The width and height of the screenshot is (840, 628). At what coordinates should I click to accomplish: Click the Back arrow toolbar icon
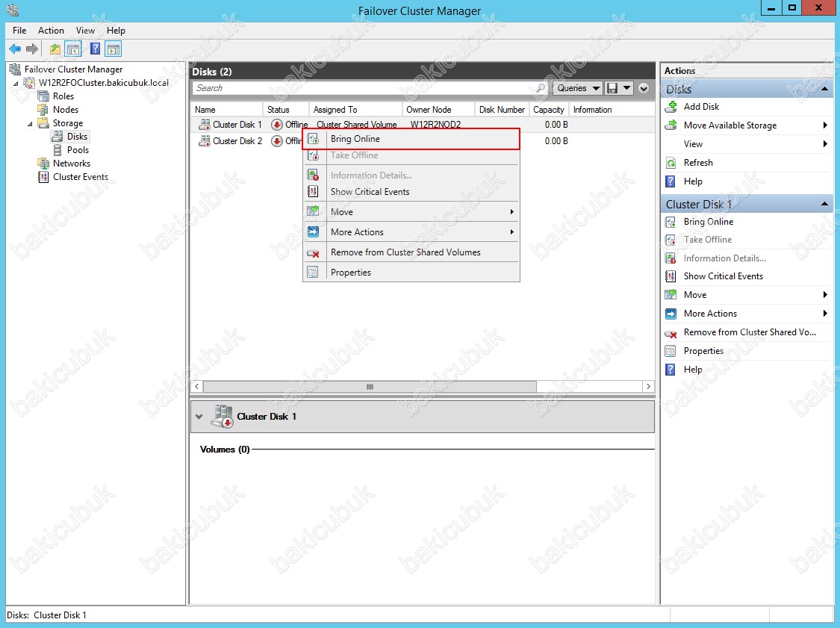(15, 49)
